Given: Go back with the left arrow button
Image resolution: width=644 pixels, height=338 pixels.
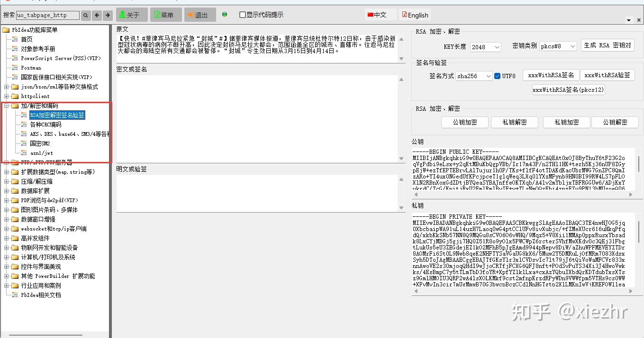Looking at the screenshot, I should coord(97,15).
